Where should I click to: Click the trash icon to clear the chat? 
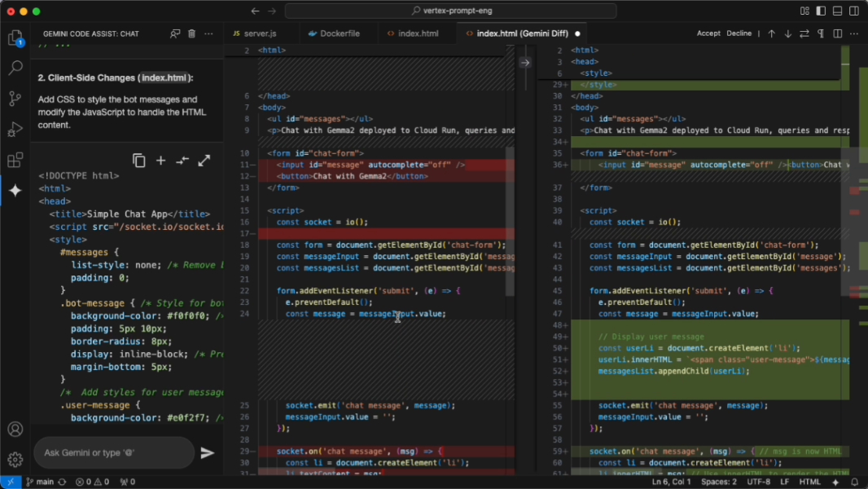pos(191,33)
